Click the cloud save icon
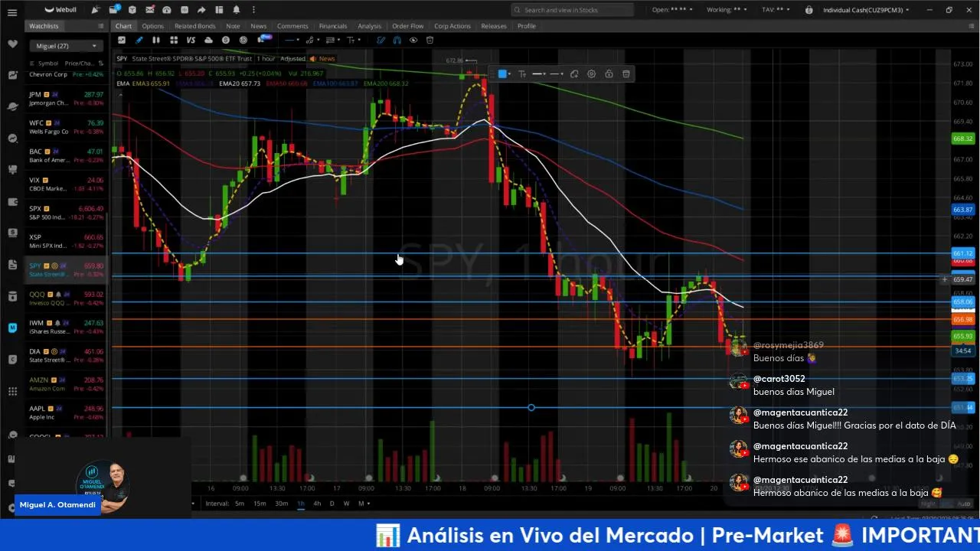 [x=208, y=40]
